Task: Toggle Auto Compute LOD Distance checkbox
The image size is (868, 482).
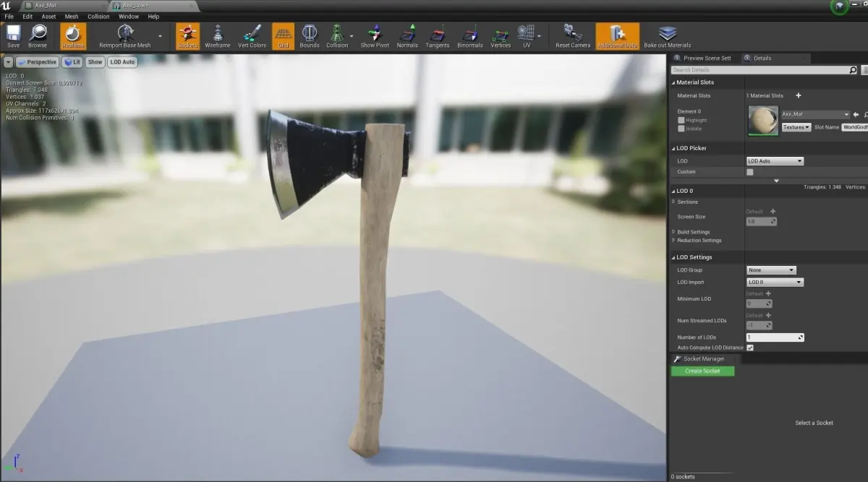Action: pos(750,348)
